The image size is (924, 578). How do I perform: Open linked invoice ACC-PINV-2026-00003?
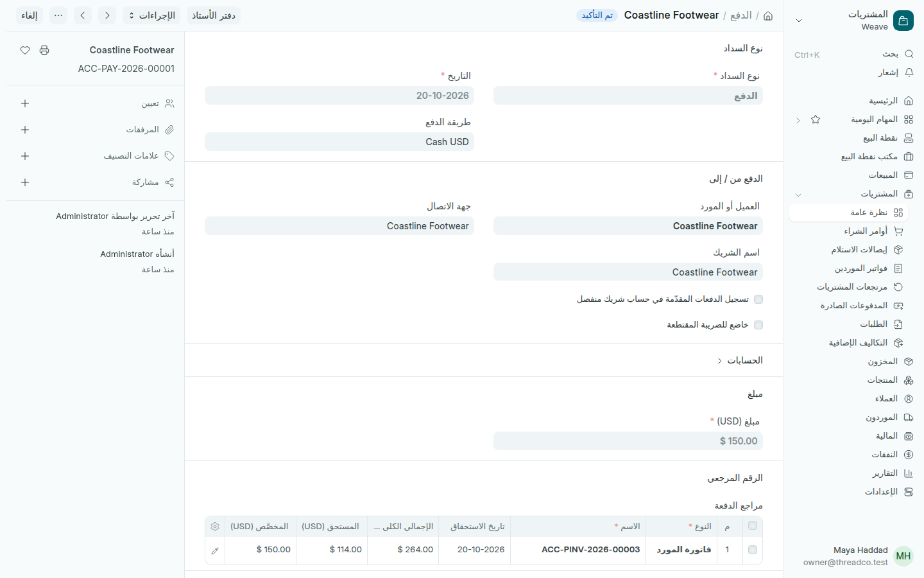coord(591,550)
